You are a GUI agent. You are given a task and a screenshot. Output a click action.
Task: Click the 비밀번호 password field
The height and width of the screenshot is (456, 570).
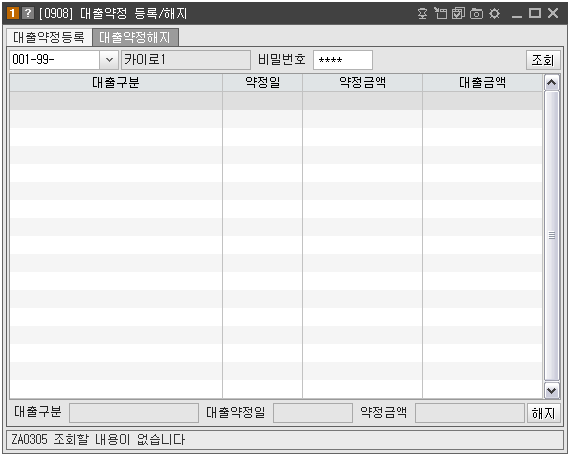tap(343, 60)
